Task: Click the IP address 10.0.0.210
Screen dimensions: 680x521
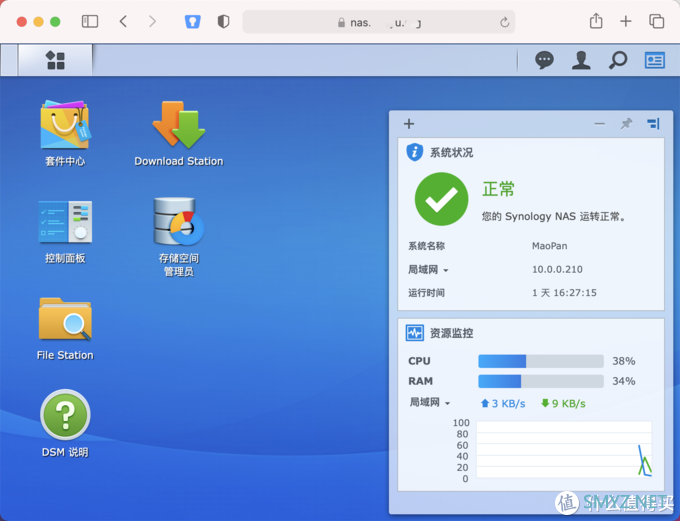Action: (557, 269)
